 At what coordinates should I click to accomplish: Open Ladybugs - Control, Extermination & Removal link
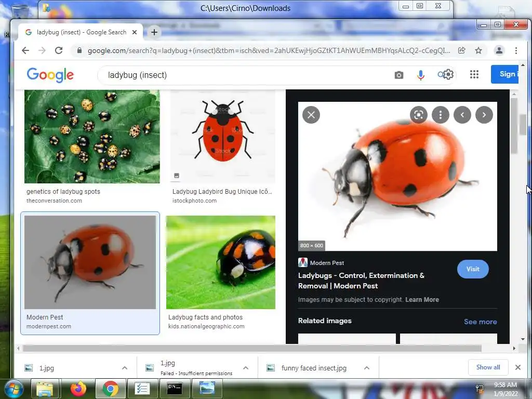[x=362, y=281]
